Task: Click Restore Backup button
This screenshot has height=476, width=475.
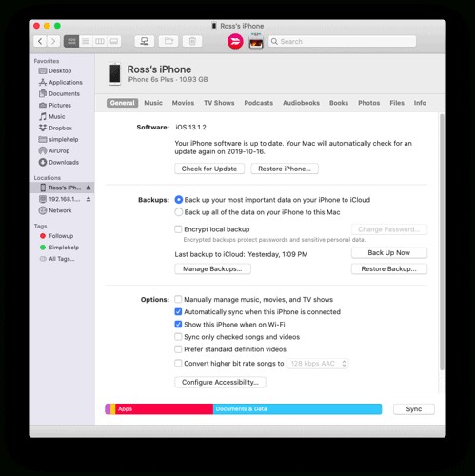Action: click(389, 268)
